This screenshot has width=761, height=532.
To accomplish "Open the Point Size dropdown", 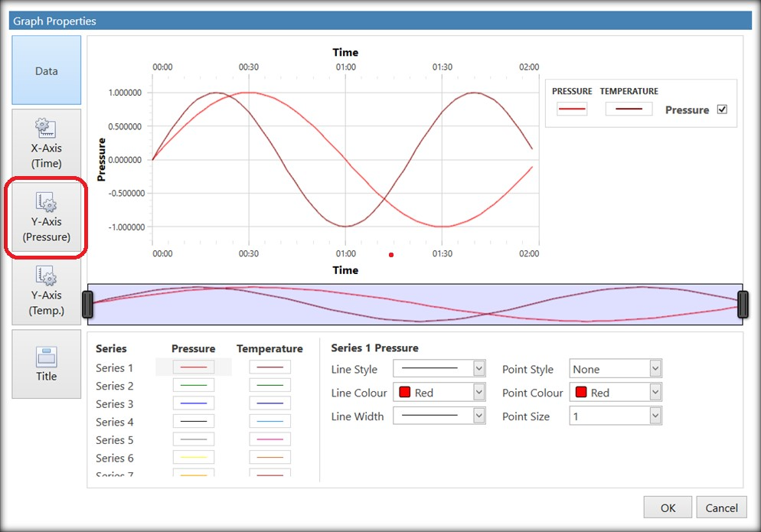I will [616, 416].
